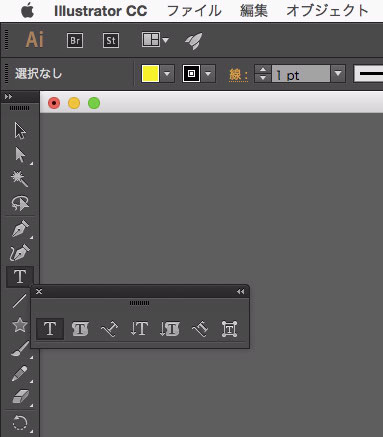Select the Pen tool
The image size is (383, 437).
(20, 229)
